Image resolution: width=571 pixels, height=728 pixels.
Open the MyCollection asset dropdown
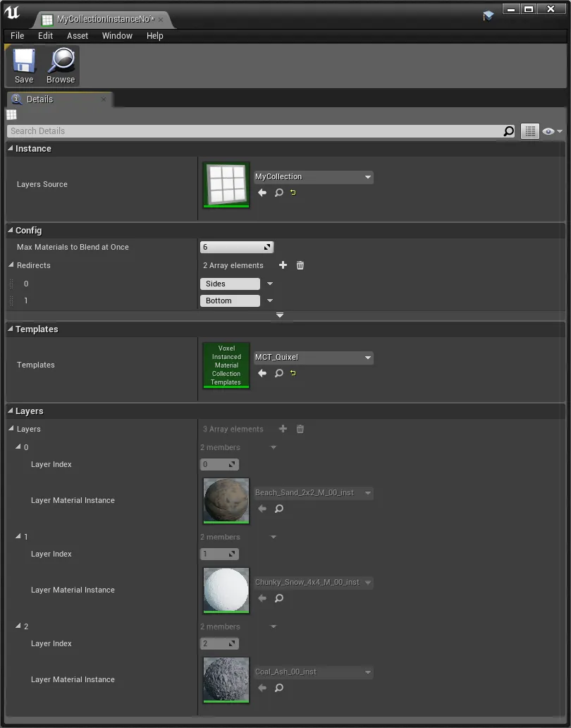tap(313, 177)
